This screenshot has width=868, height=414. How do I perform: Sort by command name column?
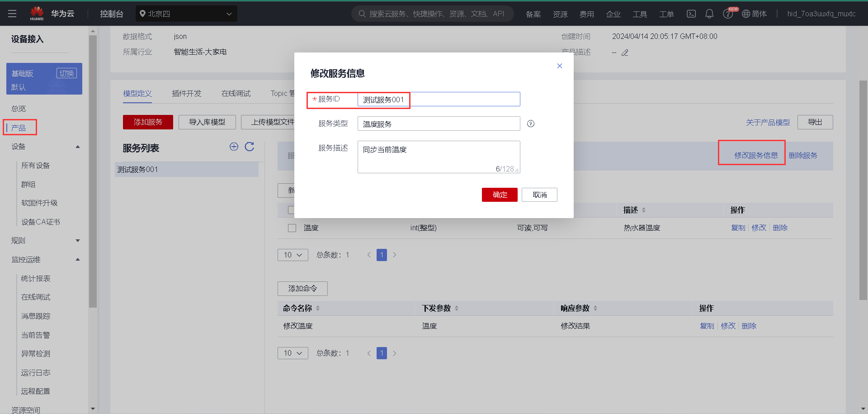(x=318, y=308)
